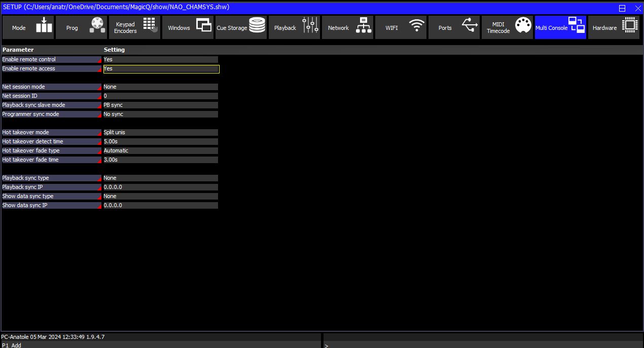Open the Mode setup tab icon
The width and height of the screenshot is (644, 348).
[x=44, y=27]
